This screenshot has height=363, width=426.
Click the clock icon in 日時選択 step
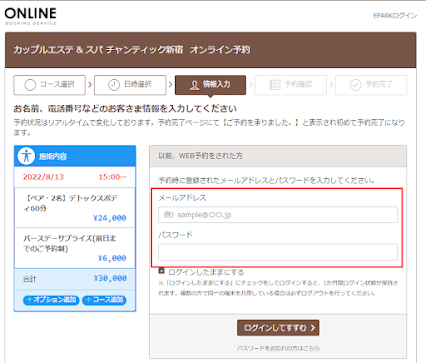[x=114, y=85]
